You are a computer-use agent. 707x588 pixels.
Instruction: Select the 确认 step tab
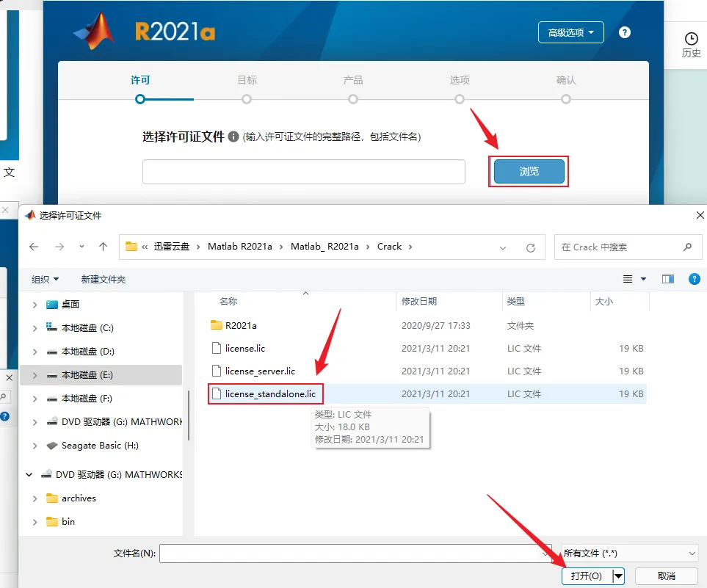click(x=566, y=80)
